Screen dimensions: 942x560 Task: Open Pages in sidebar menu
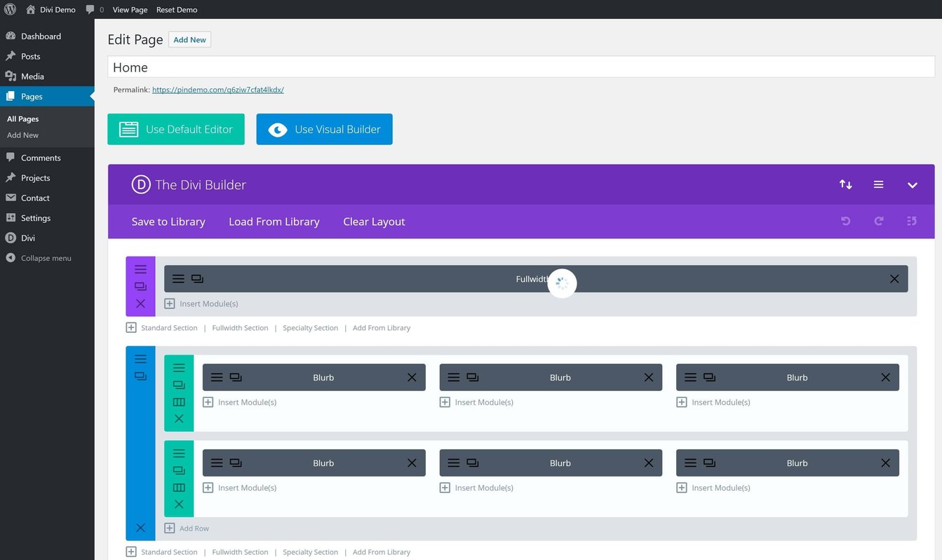pos(47,96)
